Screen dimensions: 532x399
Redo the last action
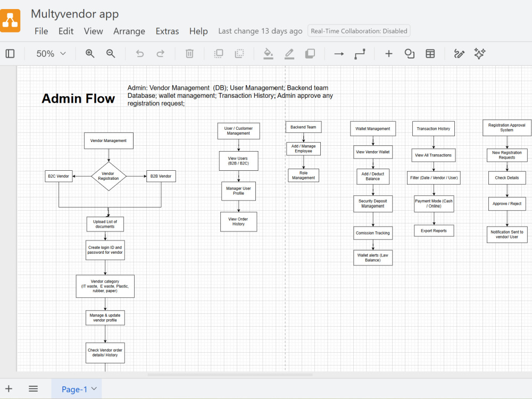pyautogui.click(x=161, y=54)
